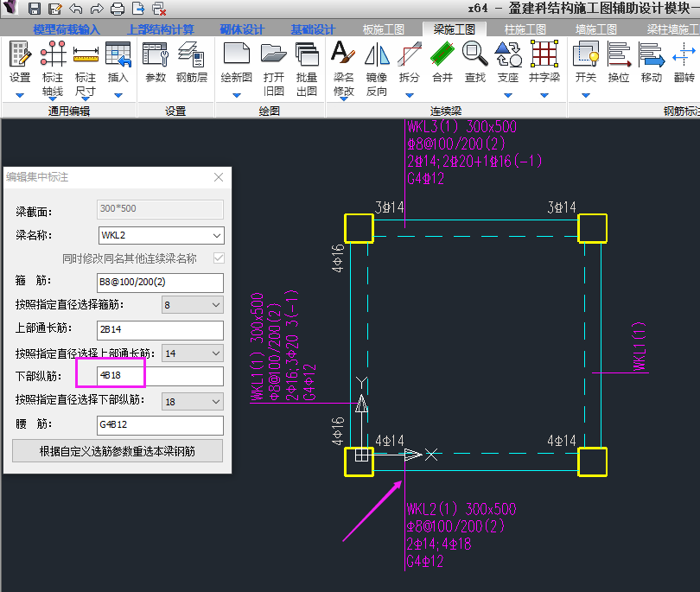Click the Save As (pencil) icon in quick access toolbar
The width and height of the screenshot is (700, 592).
55,9
